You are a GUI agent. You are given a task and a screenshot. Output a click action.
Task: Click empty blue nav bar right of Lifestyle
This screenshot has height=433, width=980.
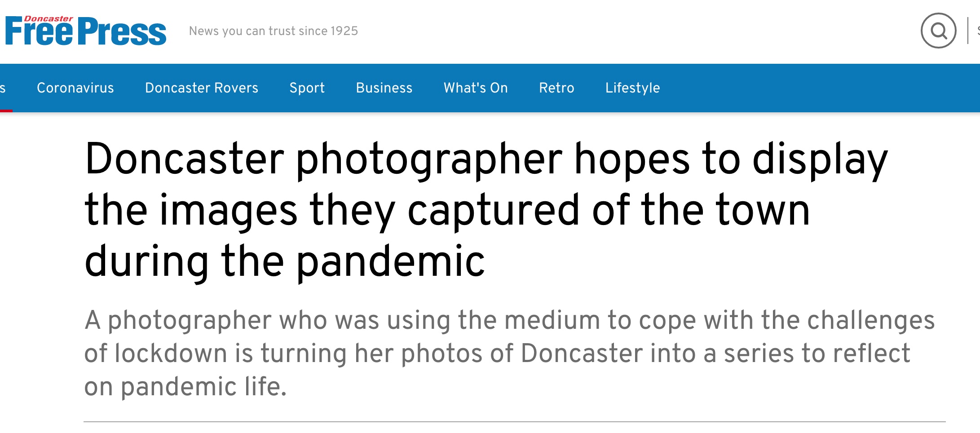(x=808, y=88)
